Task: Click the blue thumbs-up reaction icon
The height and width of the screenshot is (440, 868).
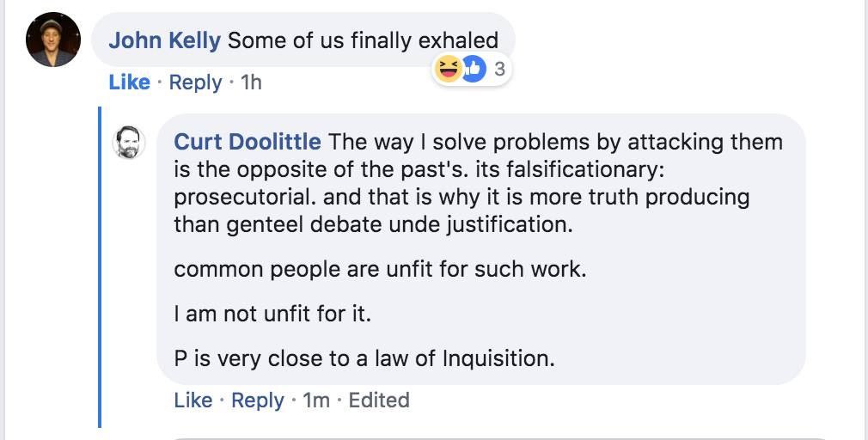Action: [473, 69]
